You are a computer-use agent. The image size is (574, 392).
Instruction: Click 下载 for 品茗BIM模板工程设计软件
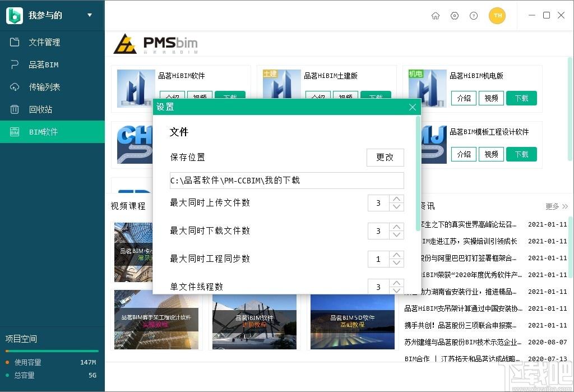(x=521, y=154)
